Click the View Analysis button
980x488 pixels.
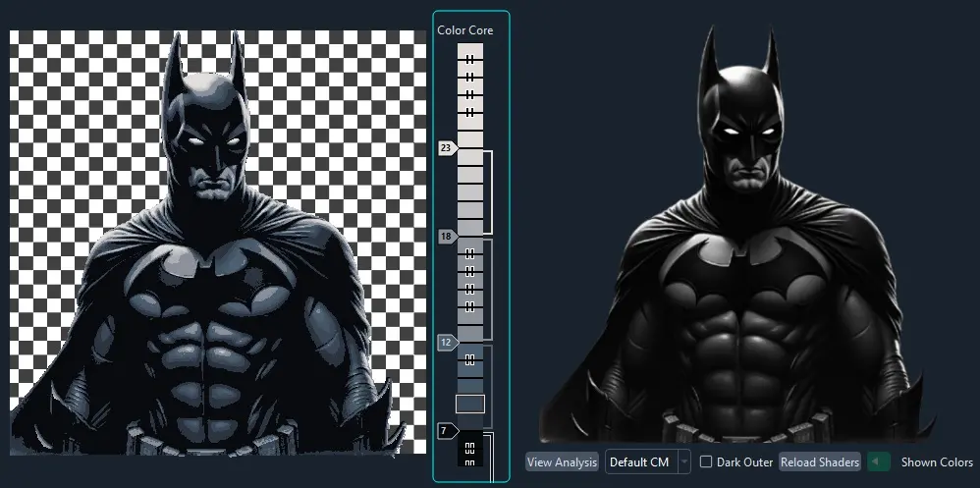coord(562,462)
